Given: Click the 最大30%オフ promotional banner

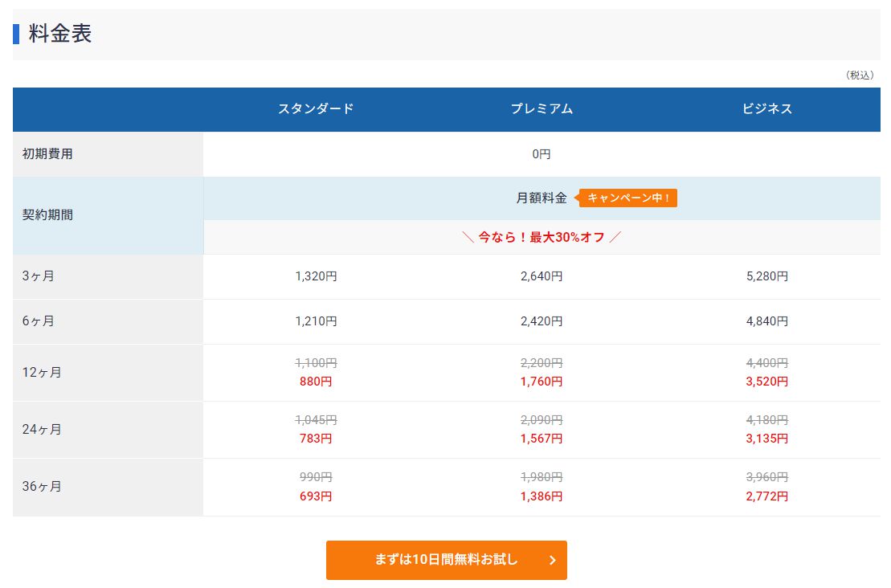Looking at the screenshot, I should tap(542, 237).
